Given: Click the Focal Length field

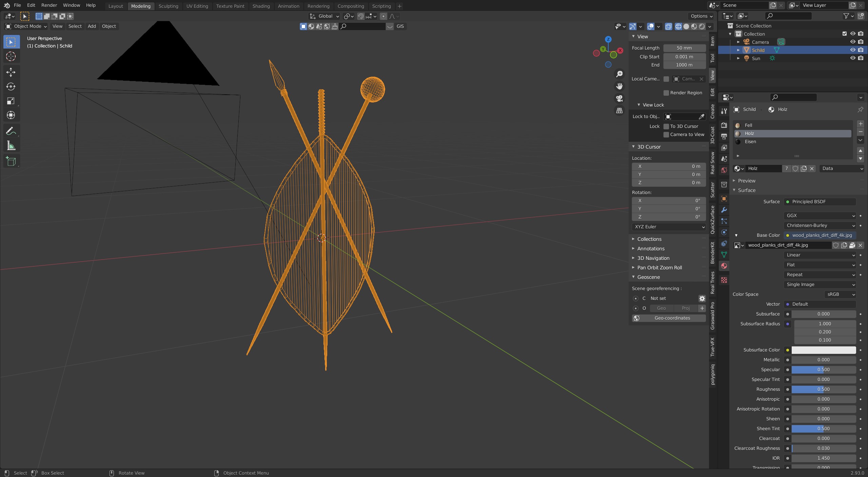Looking at the screenshot, I should [x=684, y=48].
